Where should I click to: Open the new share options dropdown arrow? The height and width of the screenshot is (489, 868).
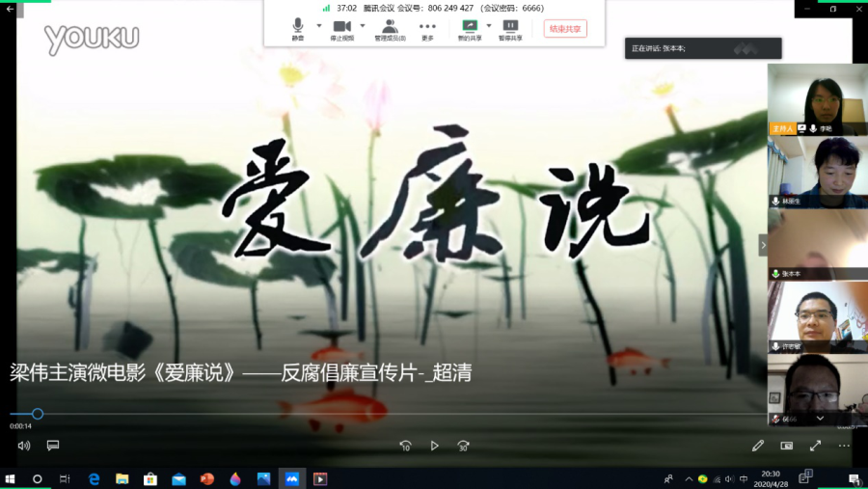[489, 26]
